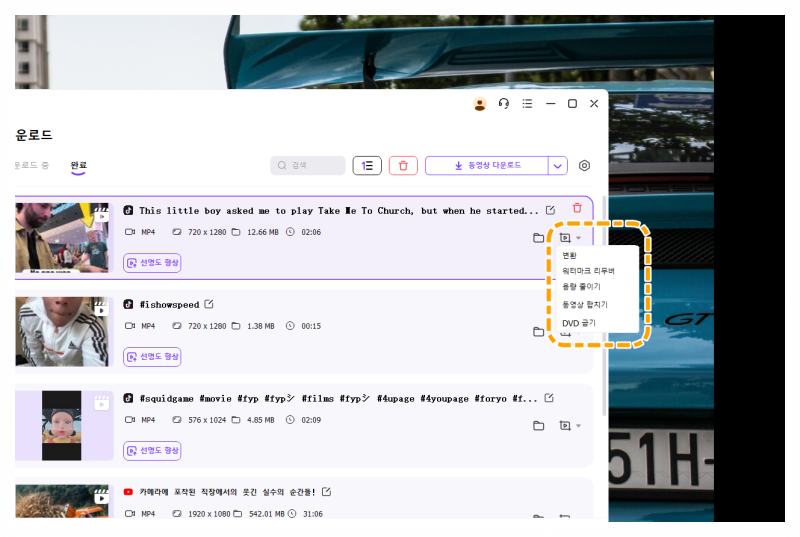This screenshot has width=800, height=537.
Task: Click the 'This little boy asked me' title
Action: click(x=339, y=211)
